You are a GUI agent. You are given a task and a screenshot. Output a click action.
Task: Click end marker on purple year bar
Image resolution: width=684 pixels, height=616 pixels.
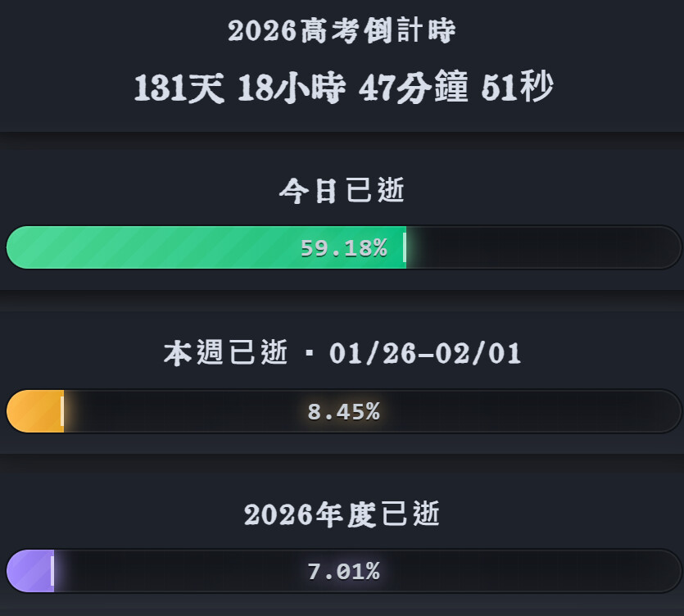[x=52, y=571]
